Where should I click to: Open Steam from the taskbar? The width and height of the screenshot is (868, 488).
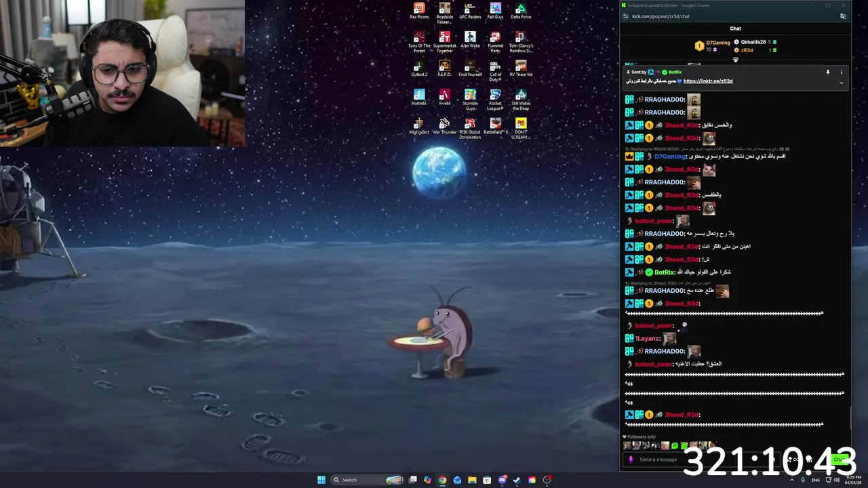pyautogui.click(x=517, y=480)
